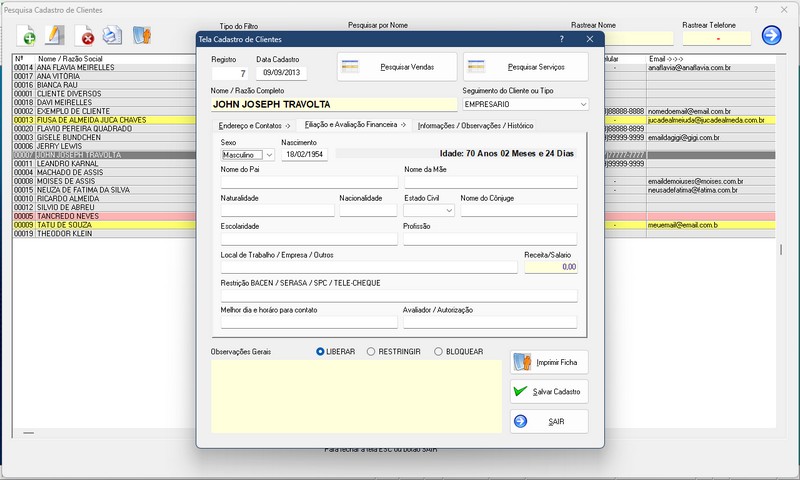Click Pesquisar Vendas button
The image size is (800, 480).
(397, 67)
